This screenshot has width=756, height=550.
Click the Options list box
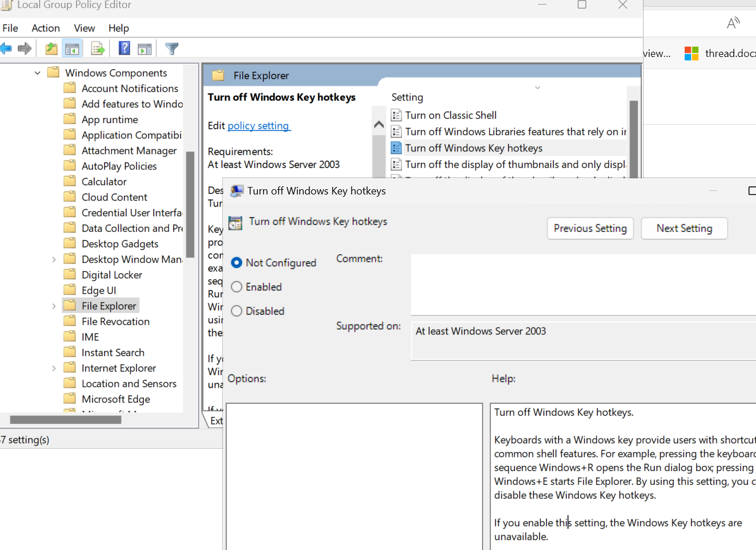(x=354, y=476)
